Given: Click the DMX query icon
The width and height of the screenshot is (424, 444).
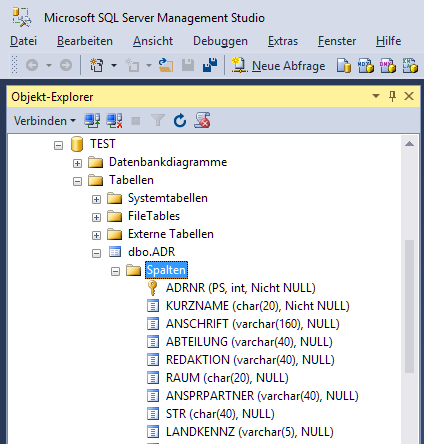Looking at the screenshot, I should (388, 65).
